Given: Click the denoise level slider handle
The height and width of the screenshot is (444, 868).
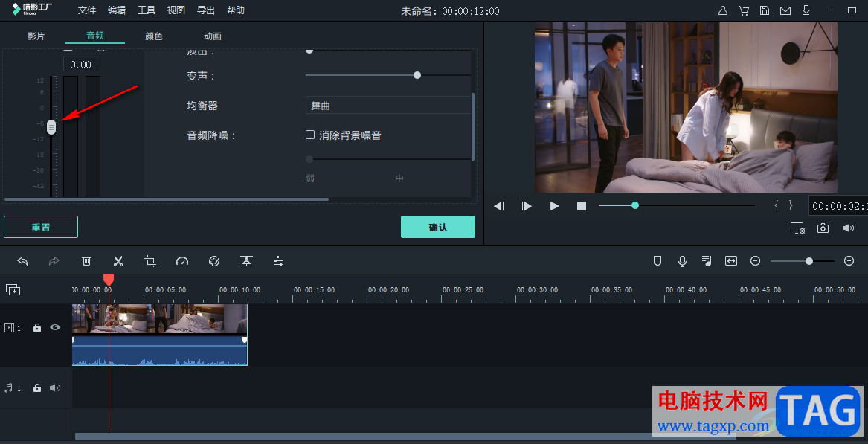Looking at the screenshot, I should (x=309, y=159).
